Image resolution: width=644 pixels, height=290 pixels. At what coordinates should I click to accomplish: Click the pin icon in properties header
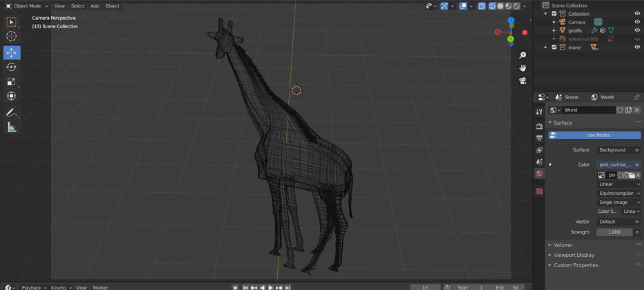[636, 97]
